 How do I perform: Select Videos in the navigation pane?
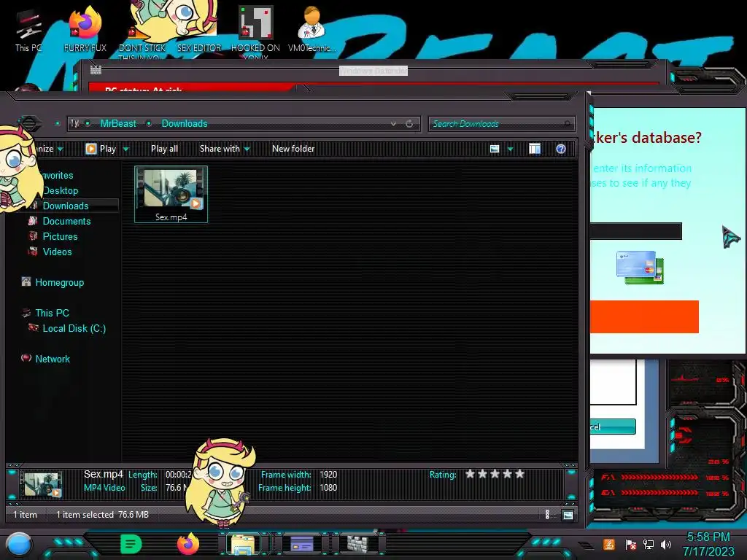tap(57, 252)
